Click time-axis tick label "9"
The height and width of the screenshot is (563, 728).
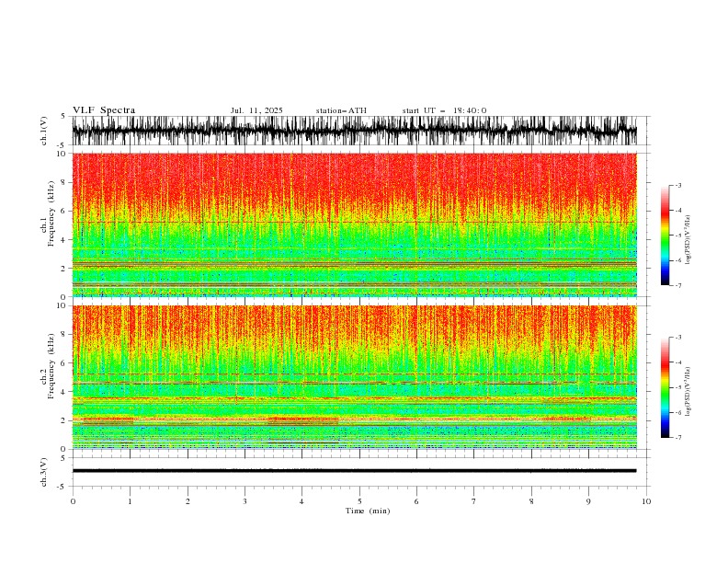pyautogui.click(x=588, y=501)
